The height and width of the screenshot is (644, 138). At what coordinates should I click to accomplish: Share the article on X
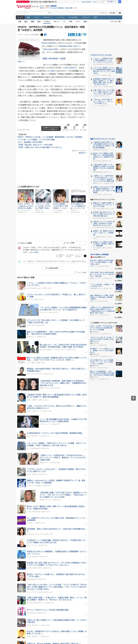pyautogui.click(x=42, y=35)
